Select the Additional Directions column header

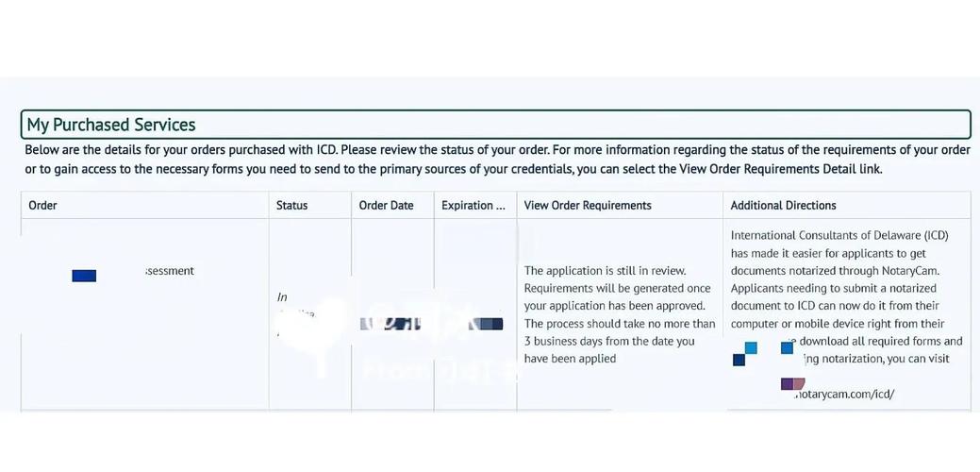[783, 205]
